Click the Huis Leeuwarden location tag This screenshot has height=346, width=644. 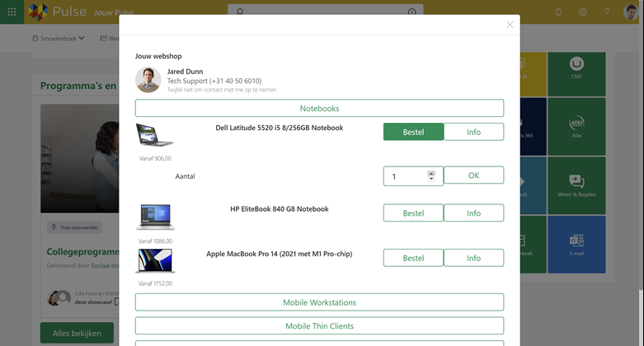tap(75, 227)
